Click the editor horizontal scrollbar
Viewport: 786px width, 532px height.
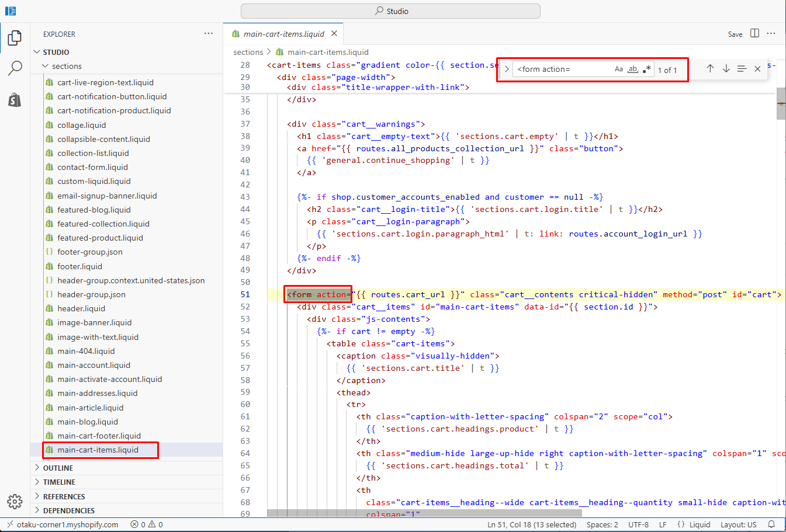point(424,513)
